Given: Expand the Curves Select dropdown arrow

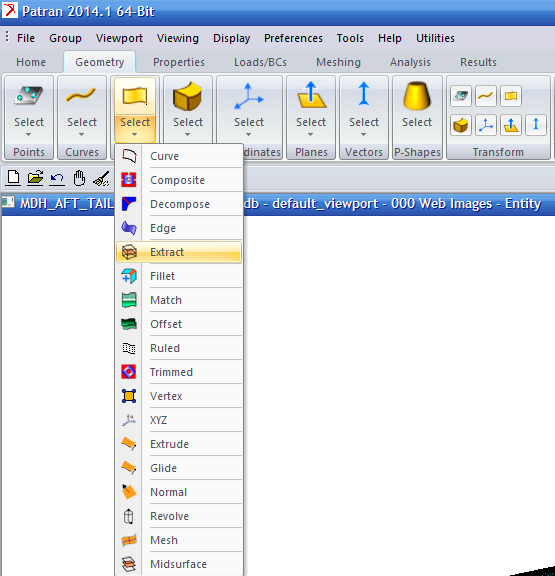Looking at the screenshot, I should tap(82, 135).
